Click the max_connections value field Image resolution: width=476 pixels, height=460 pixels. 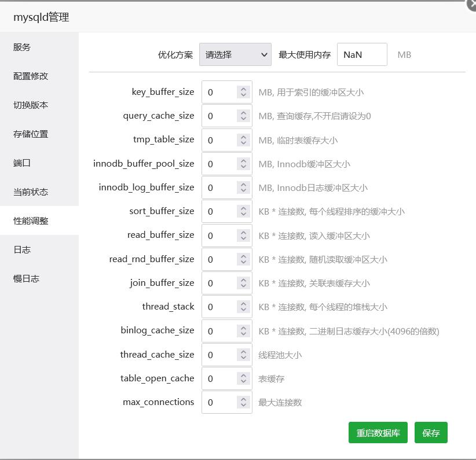(227, 402)
